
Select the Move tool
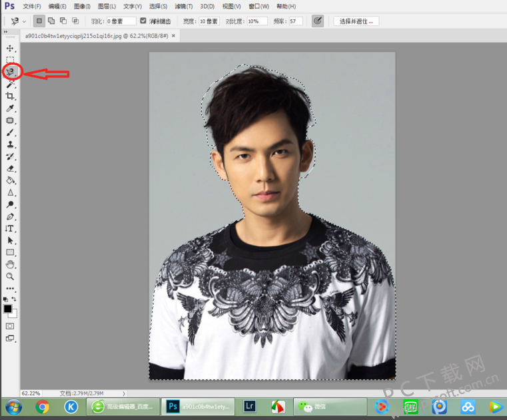10,49
